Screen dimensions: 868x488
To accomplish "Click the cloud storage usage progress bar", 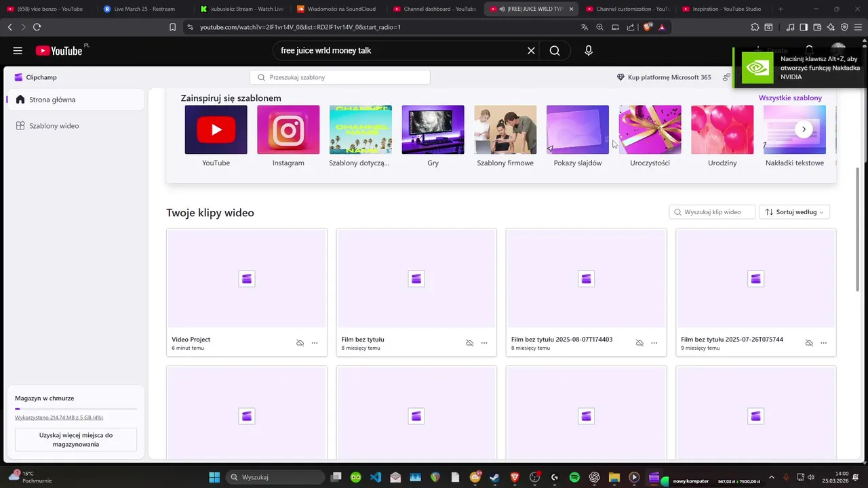I will [x=76, y=409].
